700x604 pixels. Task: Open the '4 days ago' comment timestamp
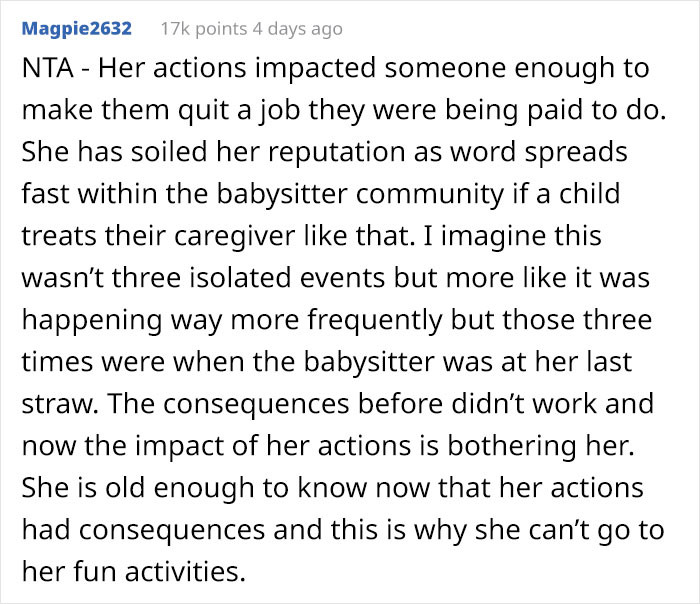pos(297,29)
